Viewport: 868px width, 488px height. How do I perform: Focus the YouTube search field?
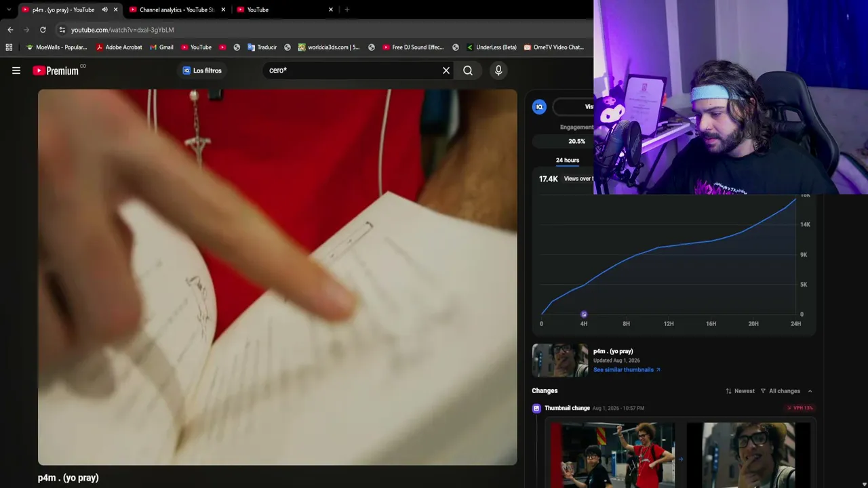(x=353, y=70)
